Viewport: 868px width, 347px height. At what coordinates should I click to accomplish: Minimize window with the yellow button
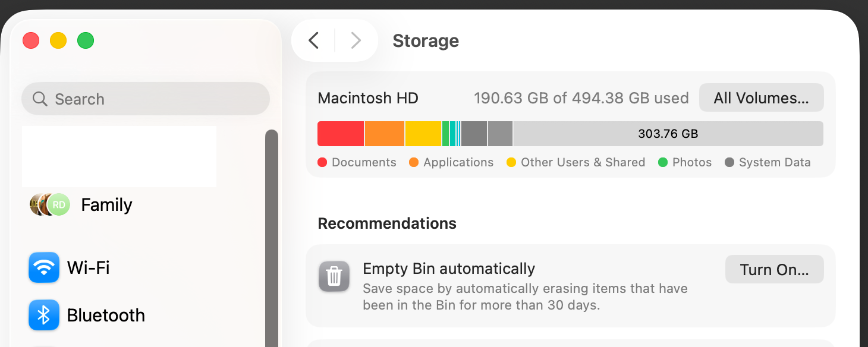(x=58, y=40)
